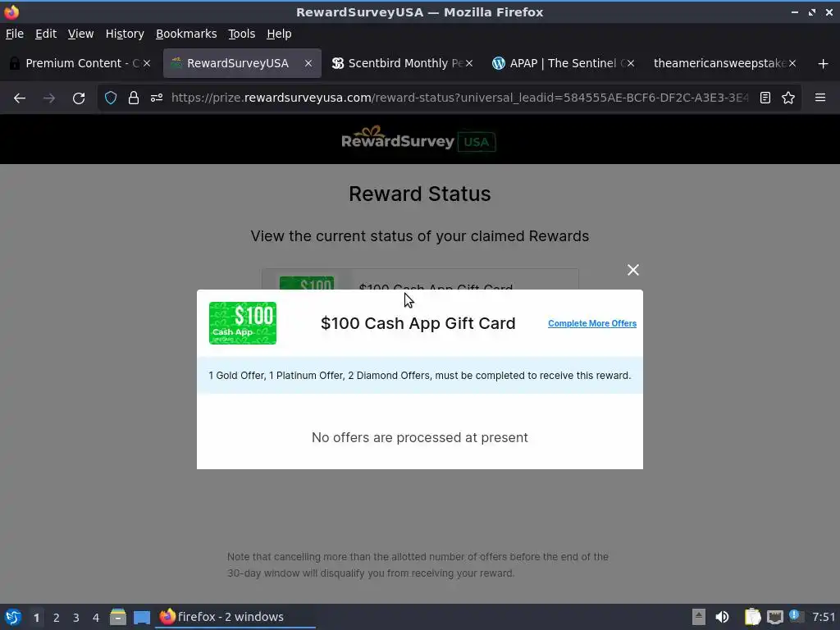Open a new tab

tap(823, 64)
